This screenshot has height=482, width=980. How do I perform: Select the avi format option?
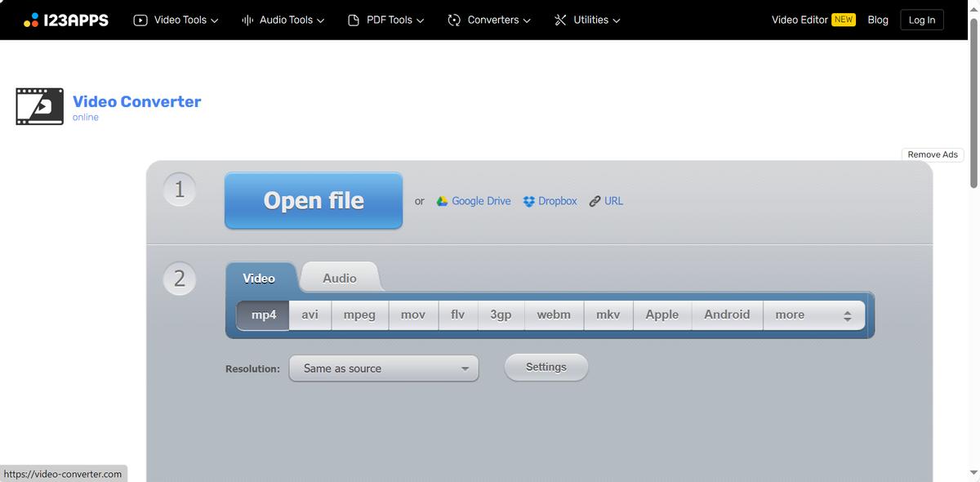coord(310,315)
